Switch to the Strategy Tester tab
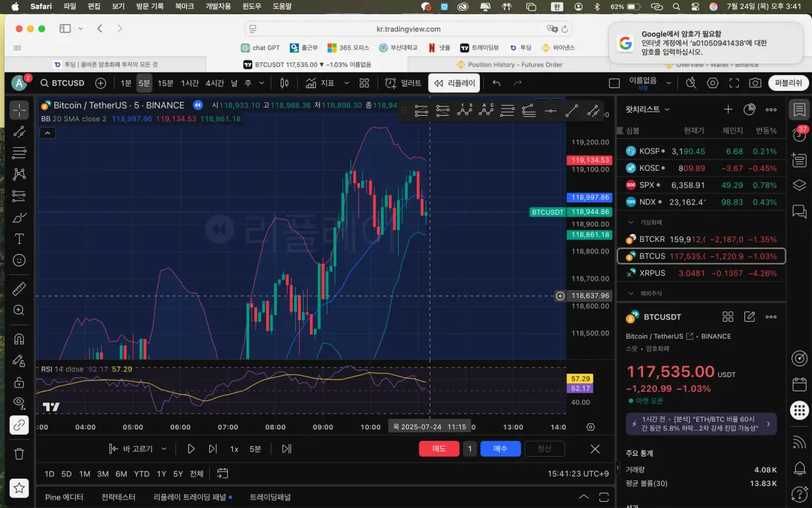 tap(118, 497)
